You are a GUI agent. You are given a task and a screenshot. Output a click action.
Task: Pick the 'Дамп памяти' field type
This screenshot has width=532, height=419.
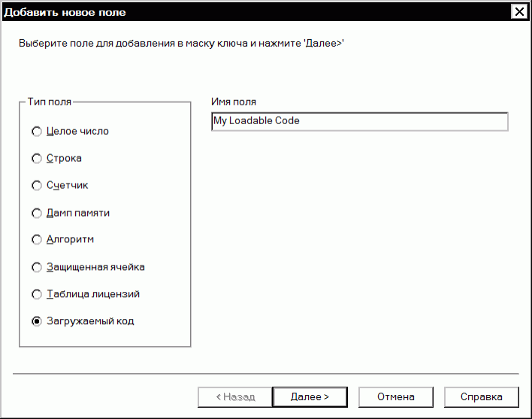pyautogui.click(x=36, y=213)
